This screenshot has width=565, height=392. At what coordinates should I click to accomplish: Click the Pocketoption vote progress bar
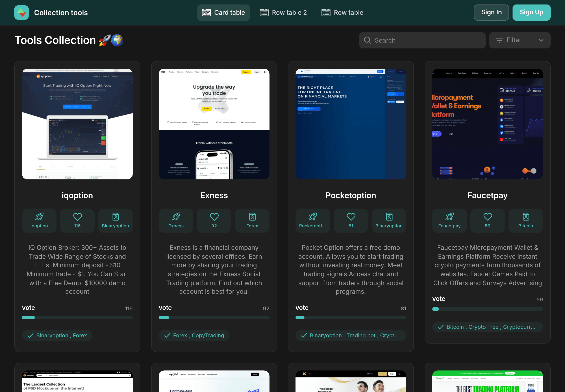tap(351, 317)
